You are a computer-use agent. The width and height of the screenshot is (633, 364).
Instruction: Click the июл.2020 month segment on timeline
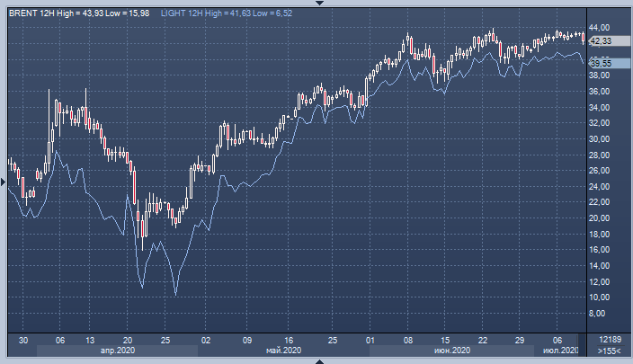point(558,351)
